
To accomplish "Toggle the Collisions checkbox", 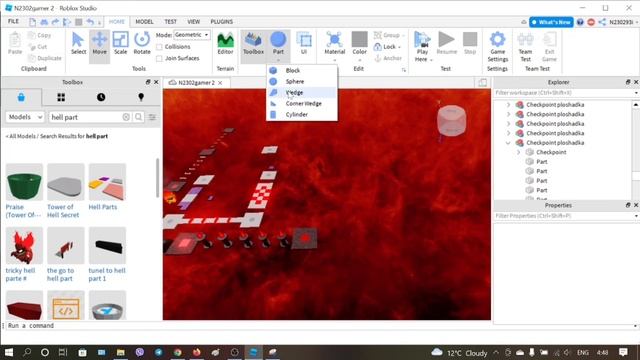I will (x=159, y=47).
